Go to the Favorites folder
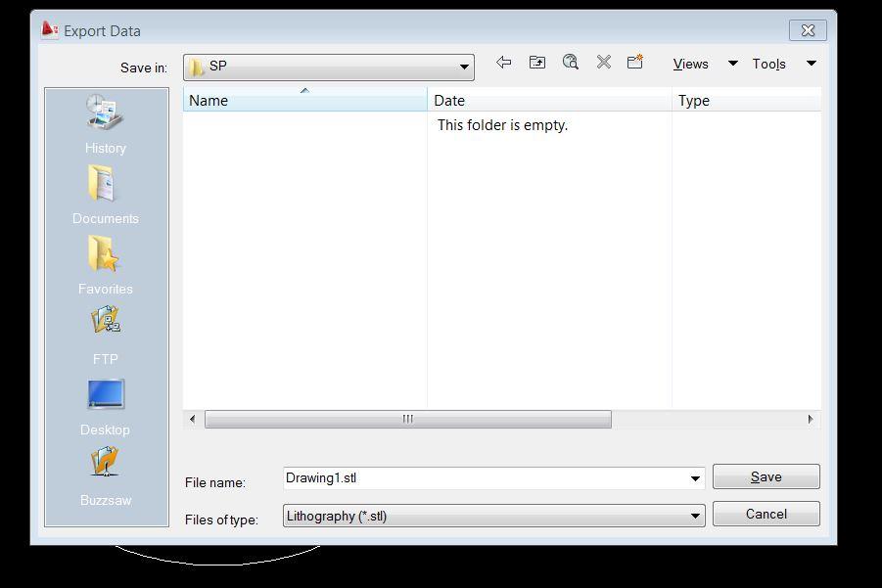Image resolution: width=882 pixels, height=588 pixels. tap(105, 265)
